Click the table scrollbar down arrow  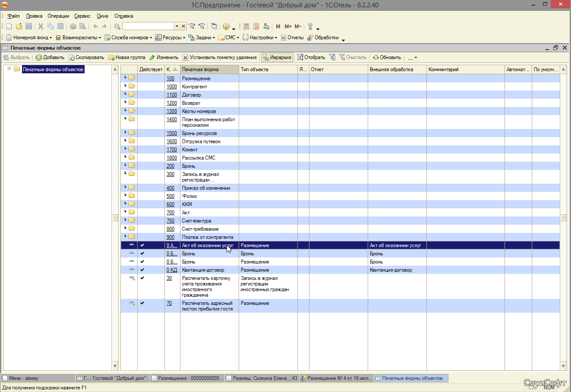563,366
